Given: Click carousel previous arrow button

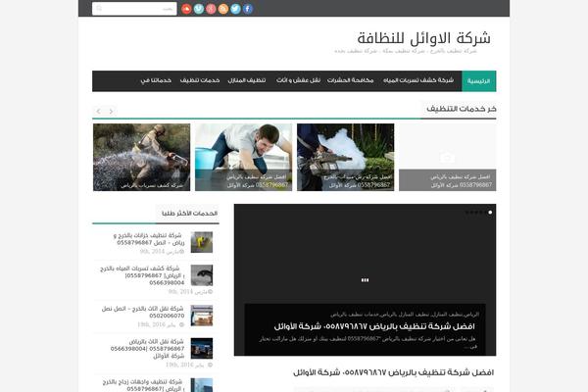Looking at the screenshot, I should 99,112.
